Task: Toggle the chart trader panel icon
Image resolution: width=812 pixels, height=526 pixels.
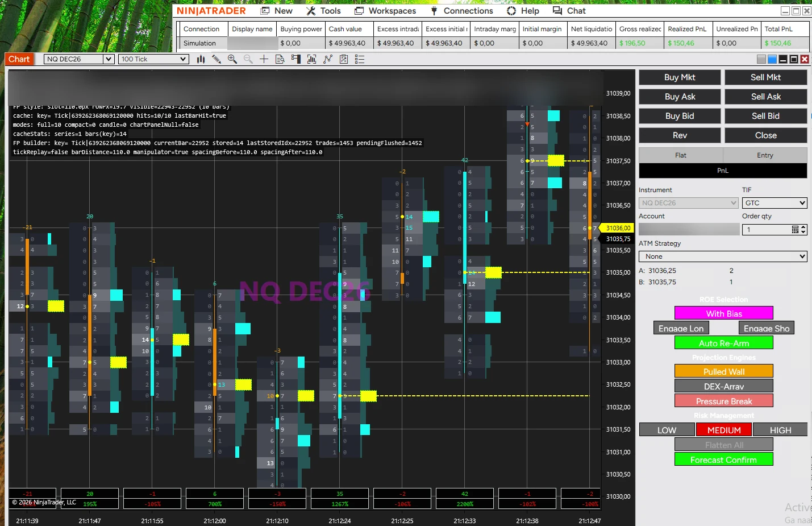Action: (295, 59)
